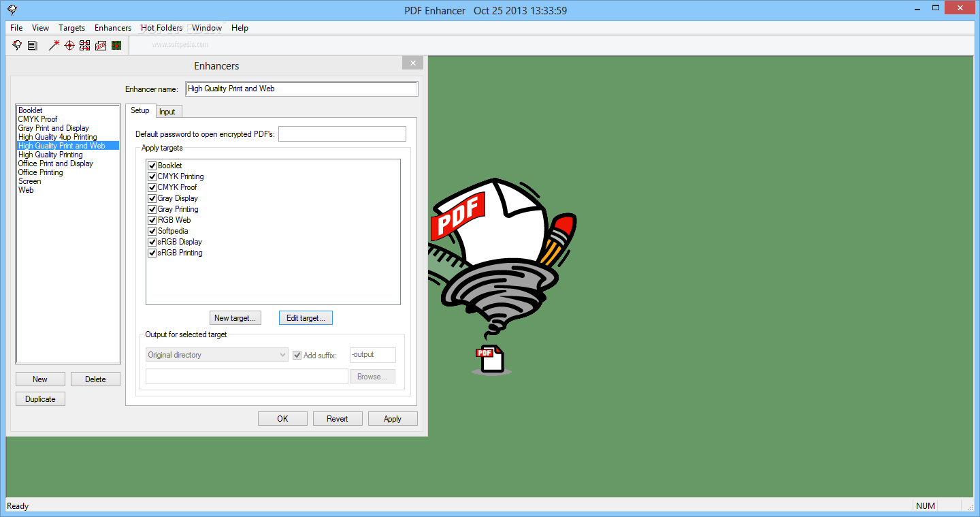980x517 pixels.
Task: Switch to the Setup tab
Action: (140, 110)
